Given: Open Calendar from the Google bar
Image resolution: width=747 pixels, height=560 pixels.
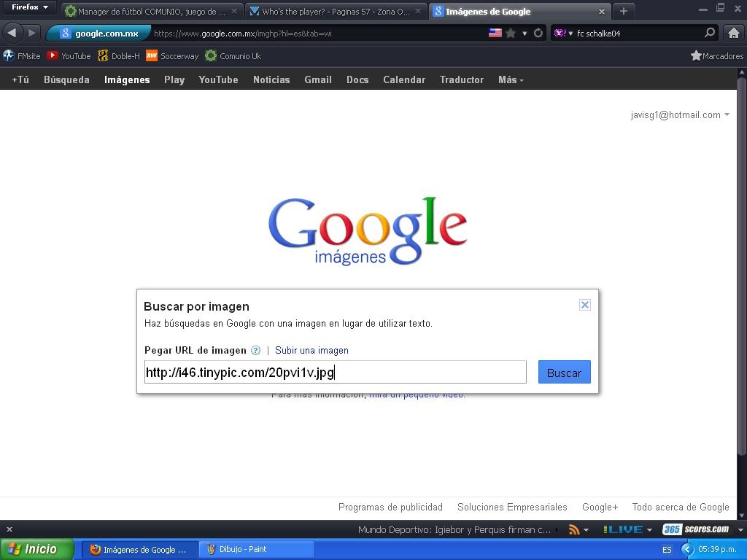Looking at the screenshot, I should (404, 80).
